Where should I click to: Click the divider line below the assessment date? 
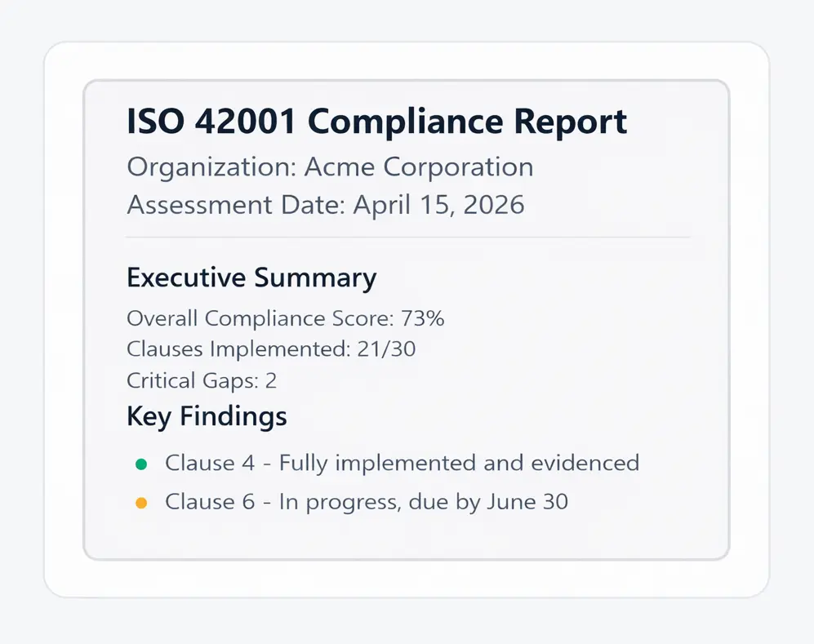[x=408, y=237]
